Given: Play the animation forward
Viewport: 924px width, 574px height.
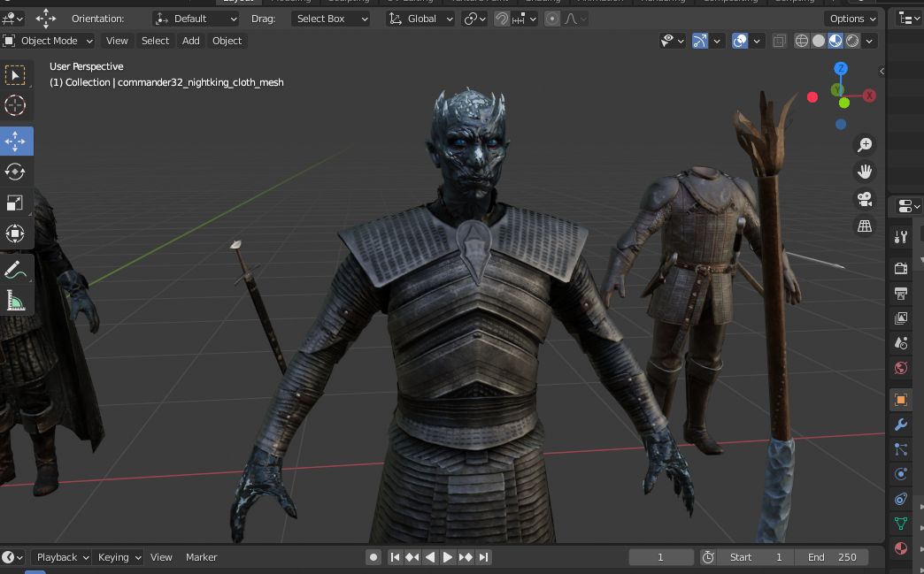Looking at the screenshot, I should (448, 557).
